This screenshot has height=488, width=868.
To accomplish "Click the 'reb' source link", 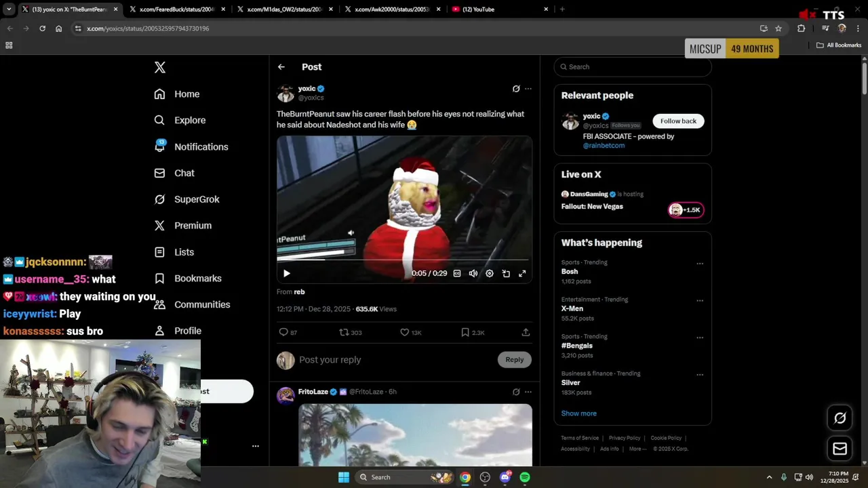I will coord(299,291).
